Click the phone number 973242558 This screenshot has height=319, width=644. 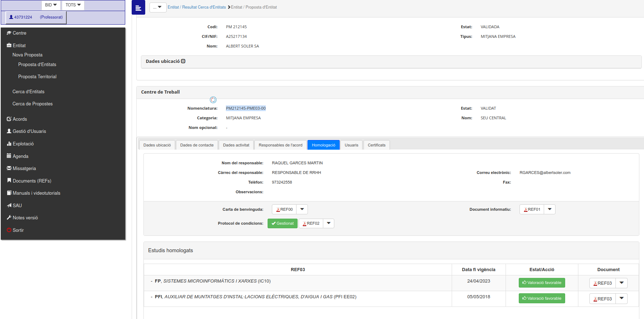pos(282,182)
